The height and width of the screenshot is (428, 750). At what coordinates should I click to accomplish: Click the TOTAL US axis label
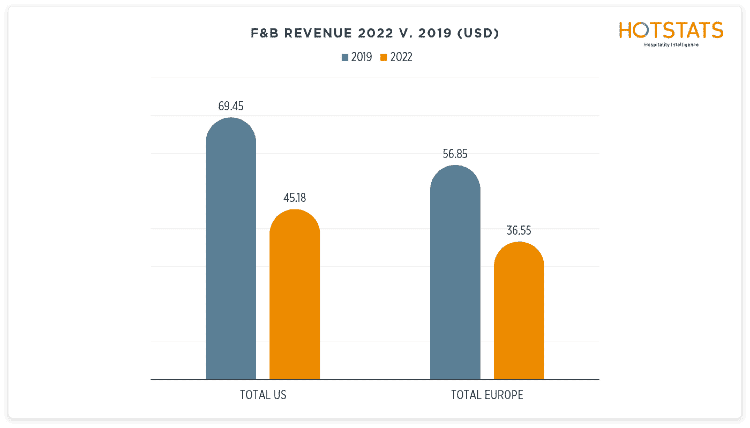tap(263, 395)
